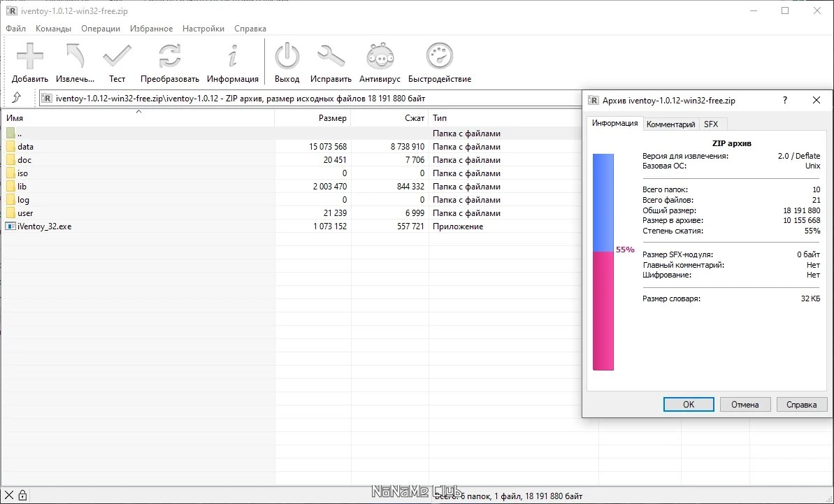Open the Быстродействие benchmark gauge
834x504 pixels.
(439, 57)
